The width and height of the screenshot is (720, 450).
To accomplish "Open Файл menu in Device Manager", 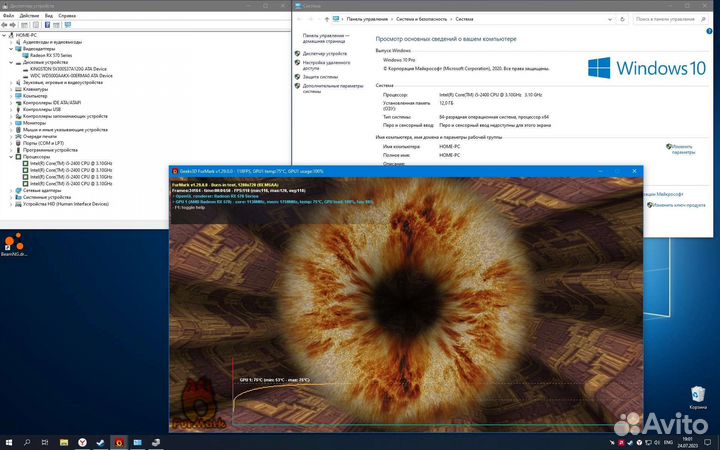I will coord(8,16).
